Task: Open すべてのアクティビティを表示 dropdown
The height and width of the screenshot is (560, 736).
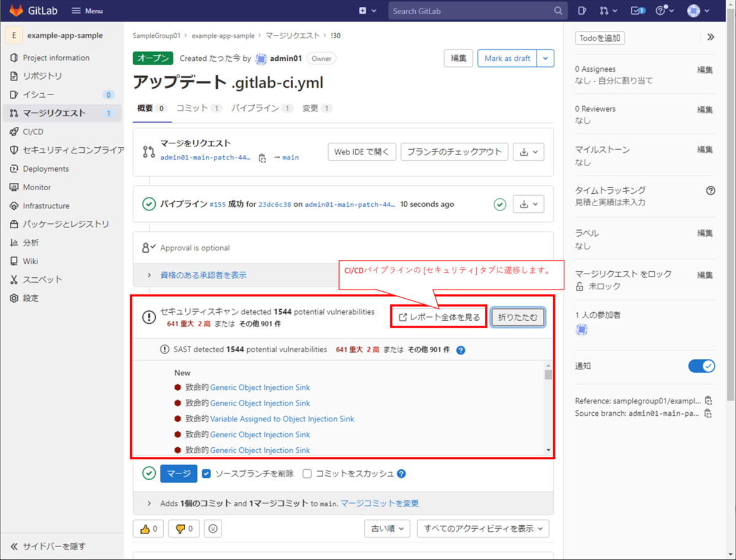Action: (483, 529)
